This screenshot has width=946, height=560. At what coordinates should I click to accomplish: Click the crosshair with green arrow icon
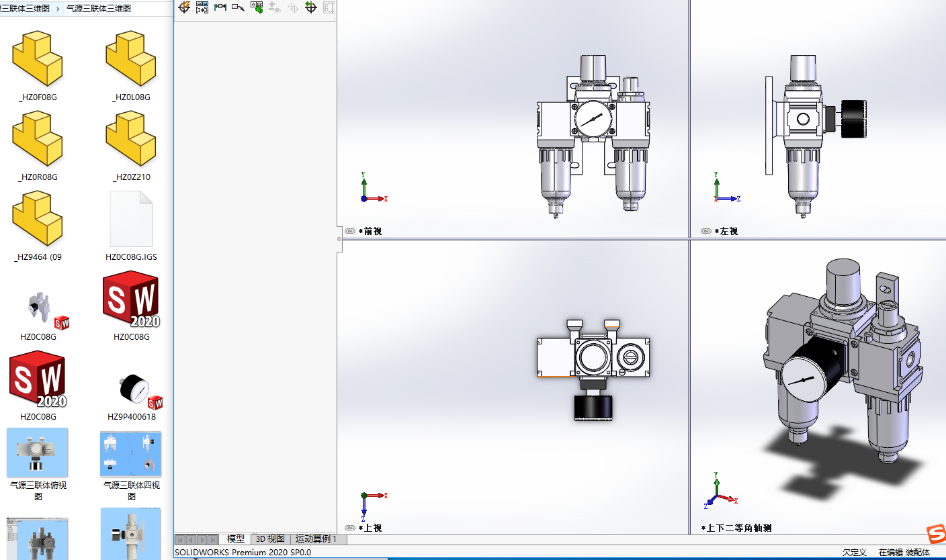click(310, 7)
